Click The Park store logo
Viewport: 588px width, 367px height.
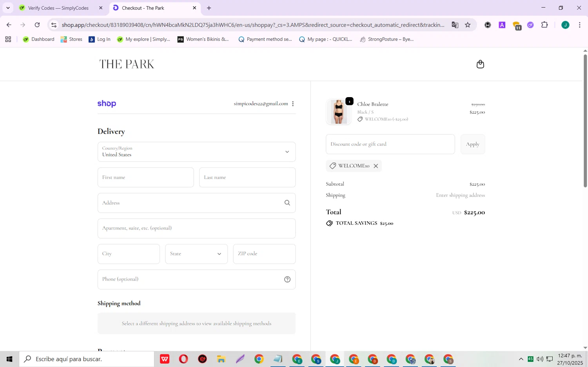coord(127,64)
